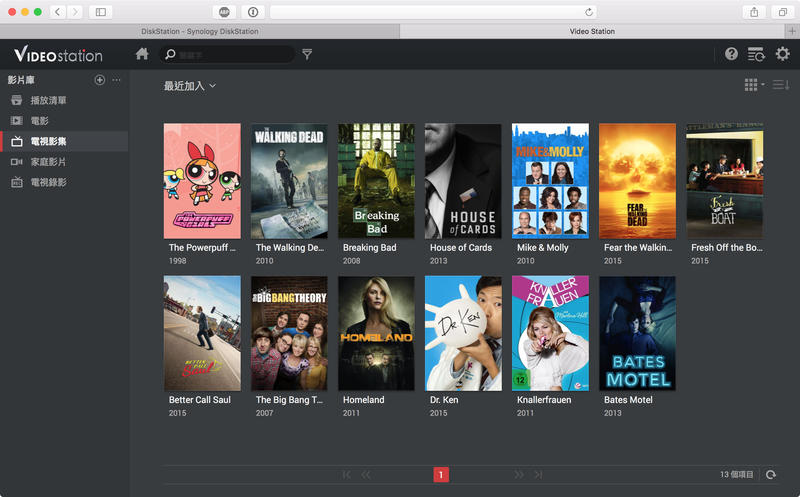The width and height of the screenshot is (800, 497).
Task: Open the task queue list icon
Action: point(756,54)
